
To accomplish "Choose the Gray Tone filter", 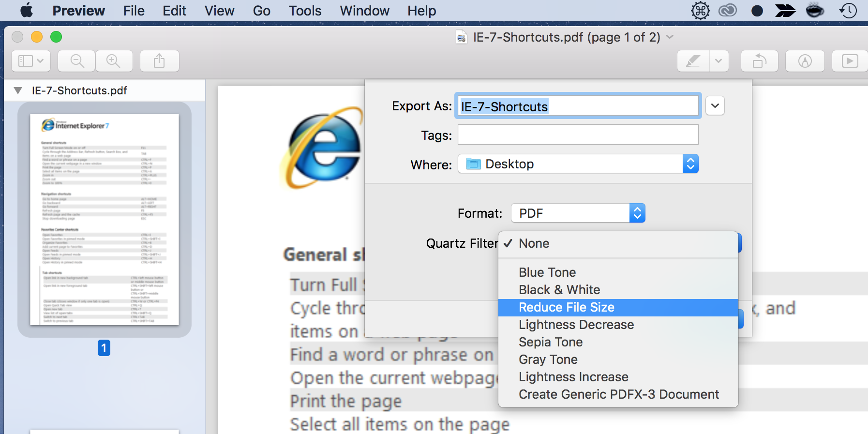I will click(x=618, y=359).
